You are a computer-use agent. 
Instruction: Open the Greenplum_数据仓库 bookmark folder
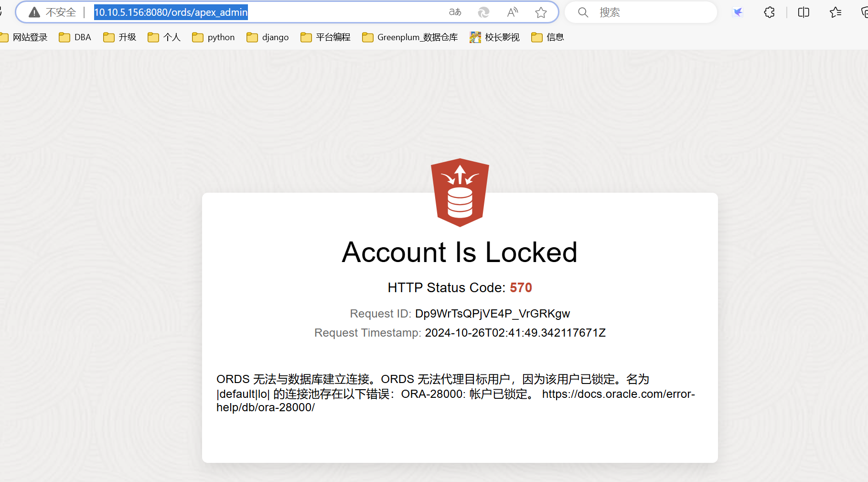(410, 37)
